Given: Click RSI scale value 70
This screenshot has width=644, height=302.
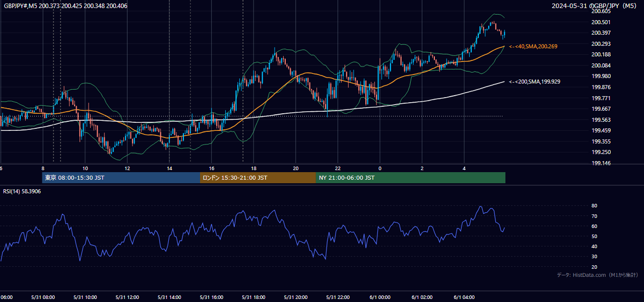Looking at the screenshot, I should coord(595,216).
